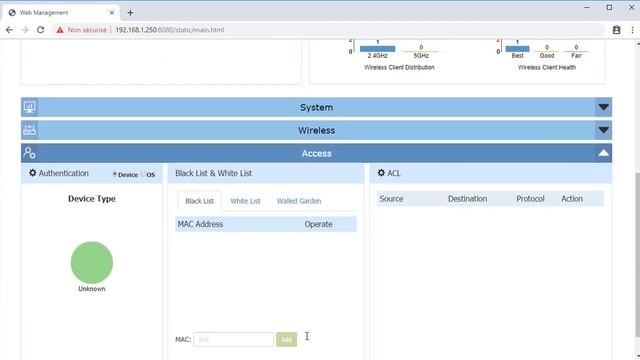
Task: Reload the Web Management page
Action: (x=40, y=30)
